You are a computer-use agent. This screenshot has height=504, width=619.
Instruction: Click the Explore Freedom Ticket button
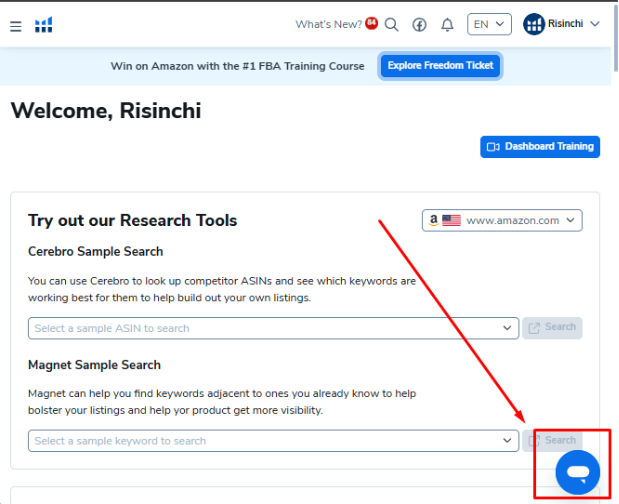click(x=439, y=67)
